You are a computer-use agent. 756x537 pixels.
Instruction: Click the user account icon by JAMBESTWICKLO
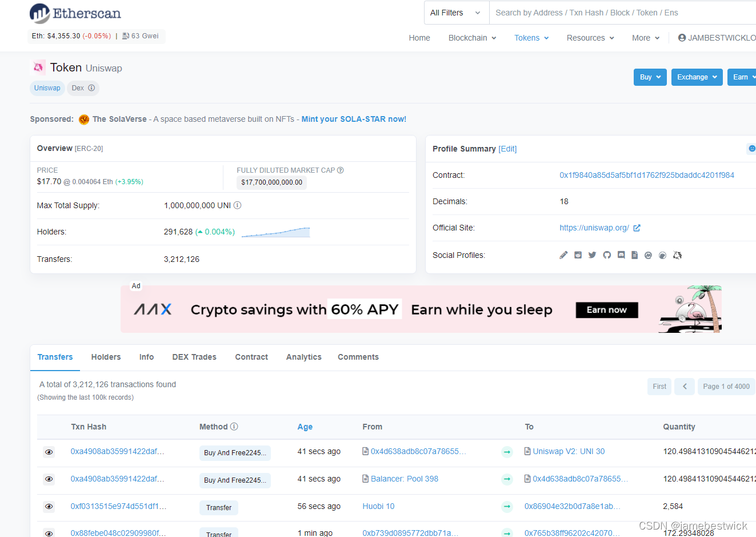click(x=682, y=38)
